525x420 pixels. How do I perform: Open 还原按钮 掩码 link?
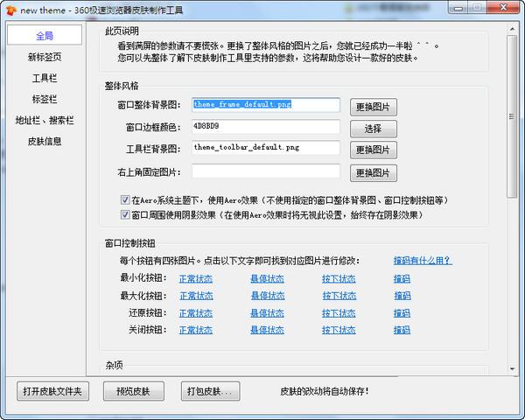[402, 313]
